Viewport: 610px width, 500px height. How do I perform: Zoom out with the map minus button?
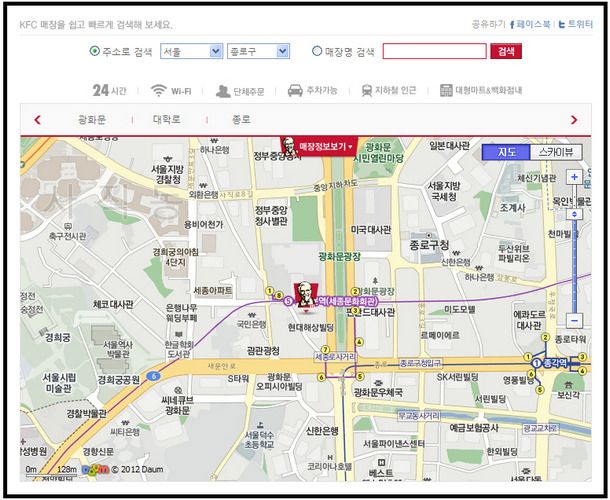click(574, 321)
